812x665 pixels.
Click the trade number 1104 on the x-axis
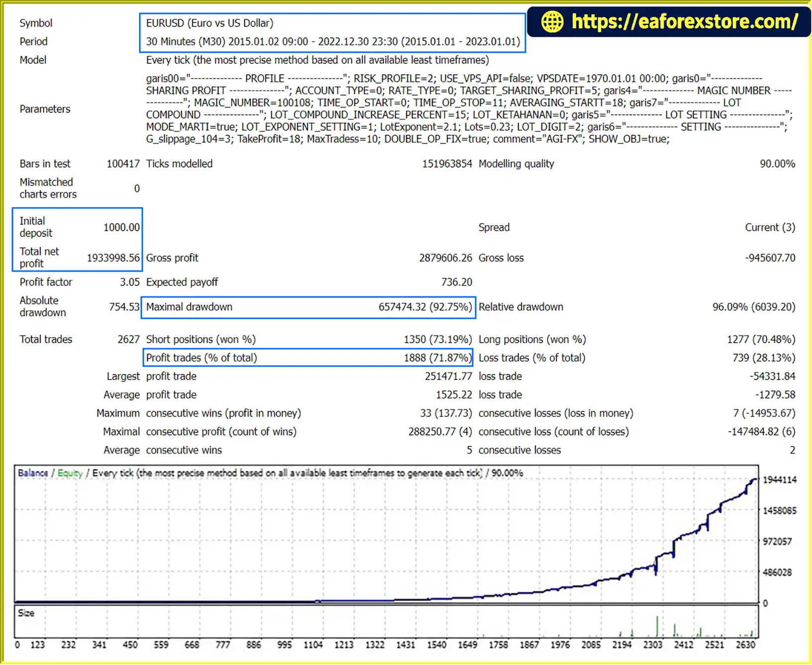[x=312, y=645]
